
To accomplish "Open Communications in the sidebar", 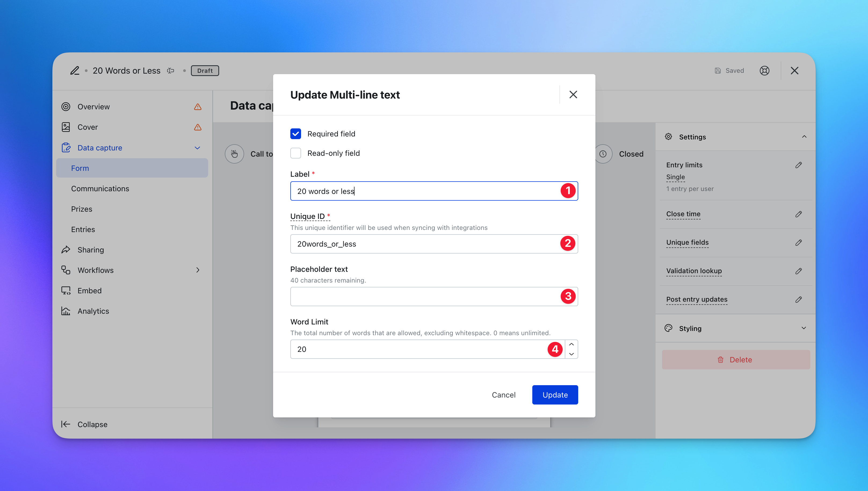I will (x=100, y=189).
